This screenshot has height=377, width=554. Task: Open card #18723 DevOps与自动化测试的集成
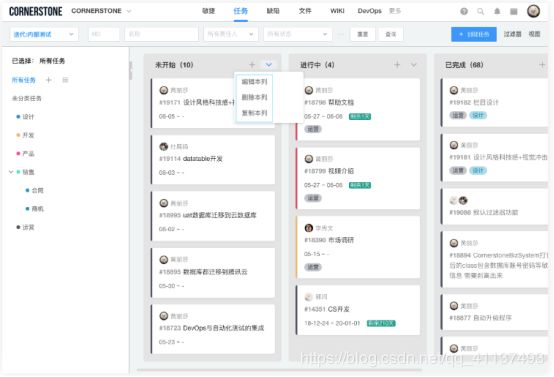213,329
